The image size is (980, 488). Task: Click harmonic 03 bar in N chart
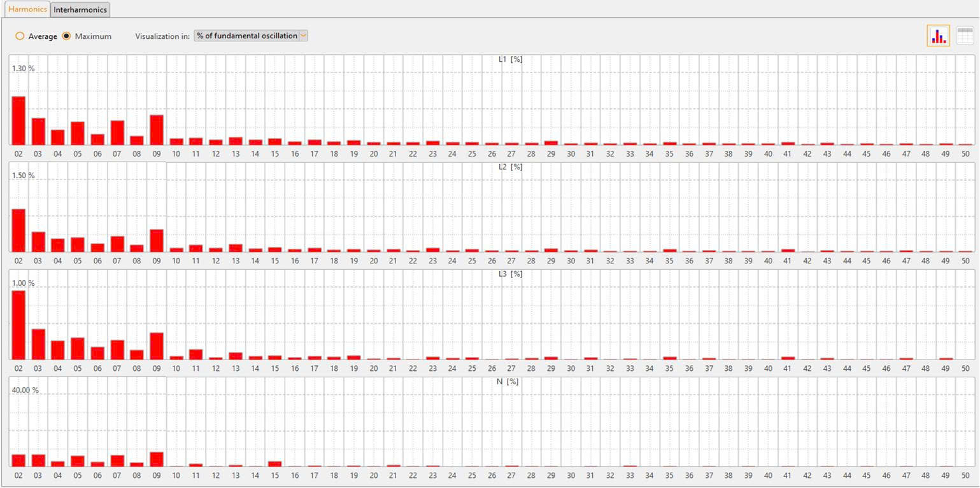tap(38, 461)
